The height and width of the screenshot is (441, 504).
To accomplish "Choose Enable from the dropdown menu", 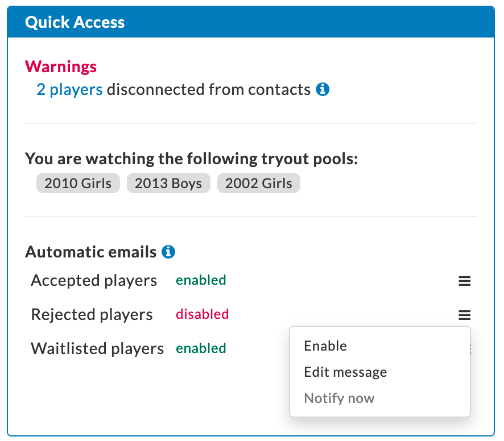I will coord(325,346).
